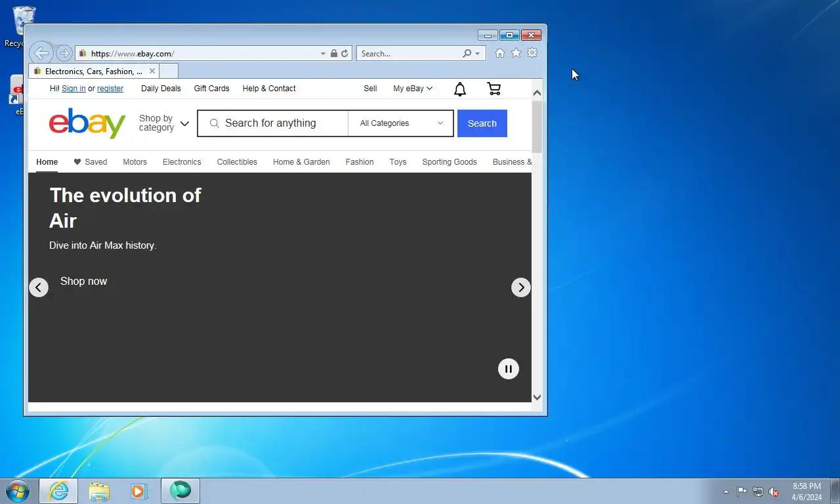Open the Windows Start menu
This screenshot has height=504, width=840.
click(17, 491)
